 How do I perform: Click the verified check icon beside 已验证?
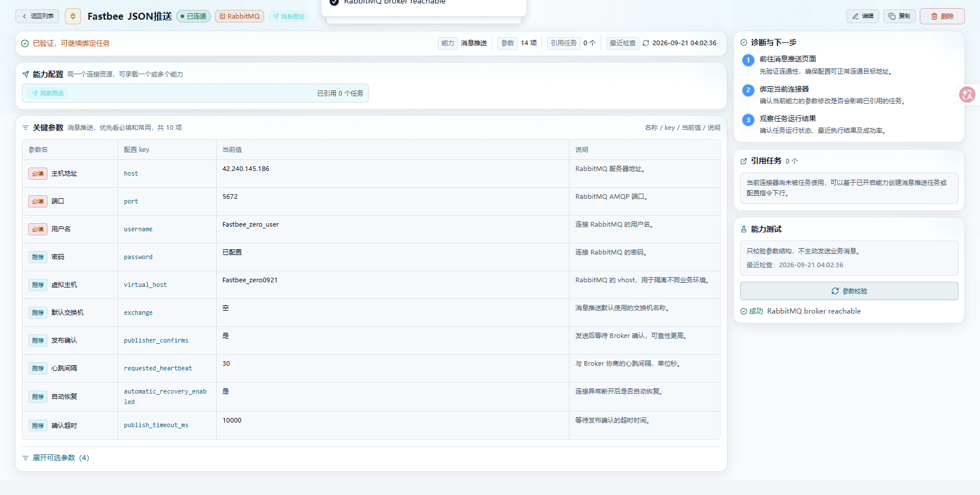point(25,43)
